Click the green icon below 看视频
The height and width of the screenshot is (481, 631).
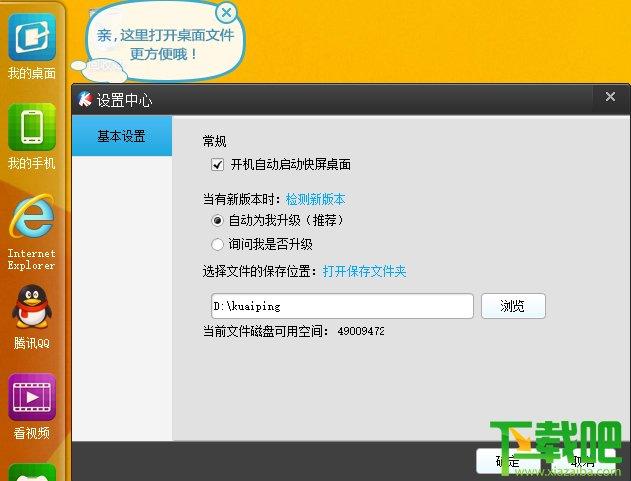(32, 472)
